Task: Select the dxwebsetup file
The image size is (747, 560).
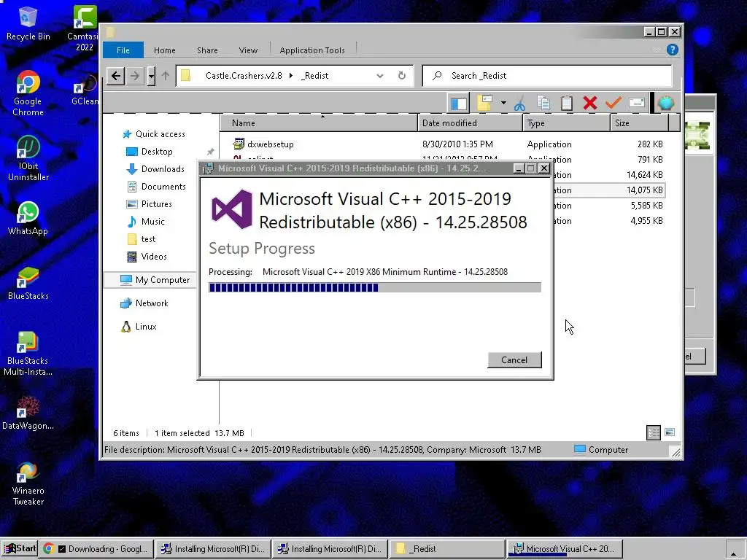Action: [263, 144]
